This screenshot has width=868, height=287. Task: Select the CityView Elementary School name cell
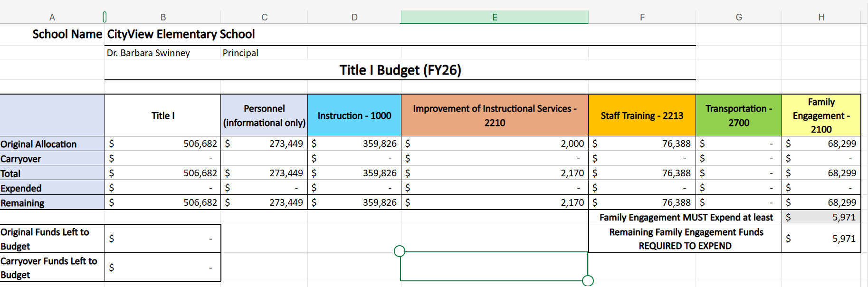click(181, 34)
